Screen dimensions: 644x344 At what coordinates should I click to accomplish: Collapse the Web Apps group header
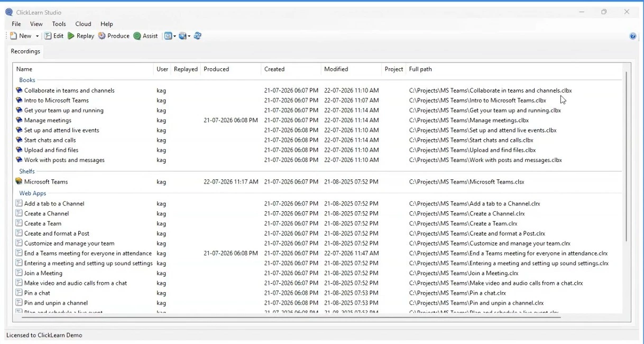(x=33, y=193)
